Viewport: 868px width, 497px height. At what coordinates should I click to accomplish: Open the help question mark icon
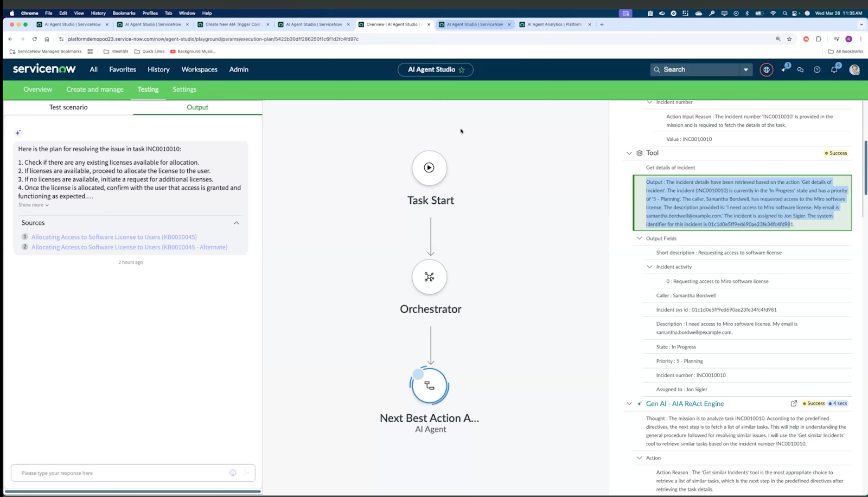click(817, 69)
